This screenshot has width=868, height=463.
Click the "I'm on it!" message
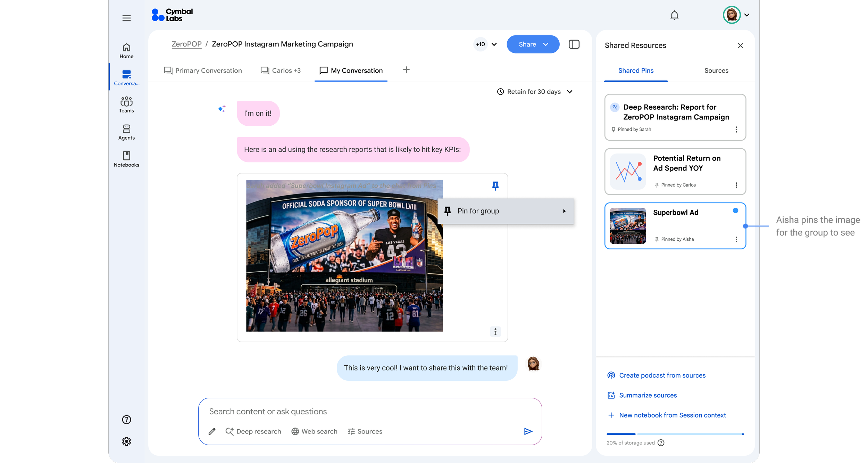258,114
